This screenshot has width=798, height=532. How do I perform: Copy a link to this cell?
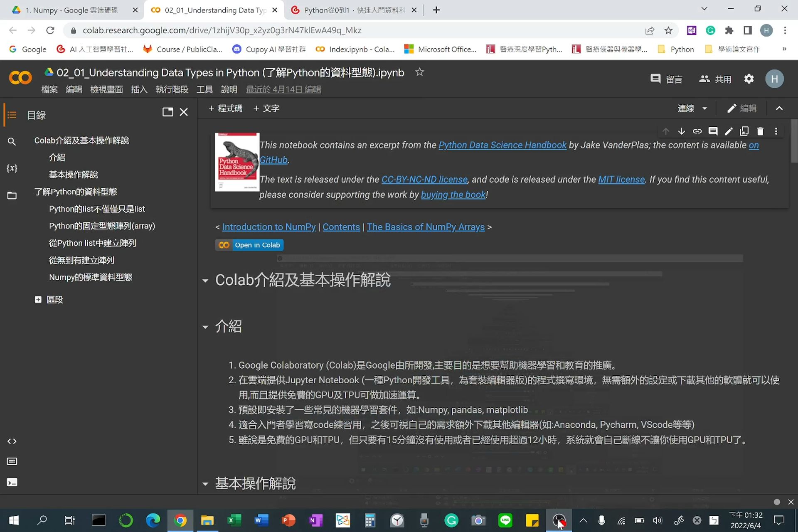pos(697,131)
